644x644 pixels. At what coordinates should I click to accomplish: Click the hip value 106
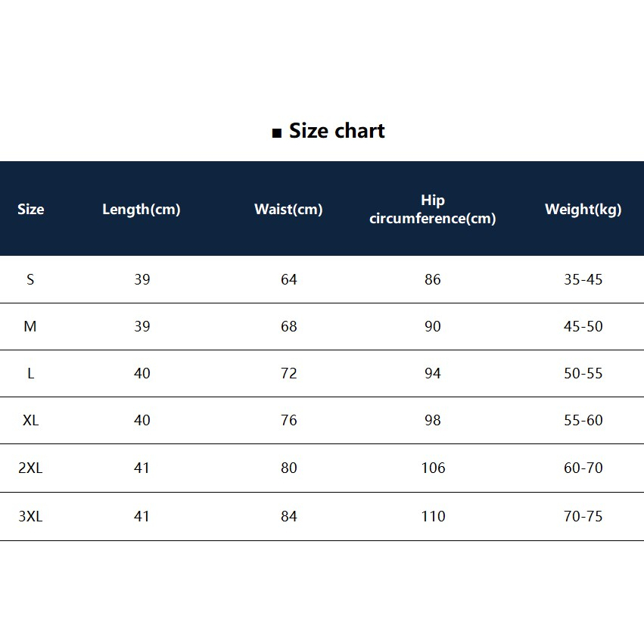tap(433, 468)
